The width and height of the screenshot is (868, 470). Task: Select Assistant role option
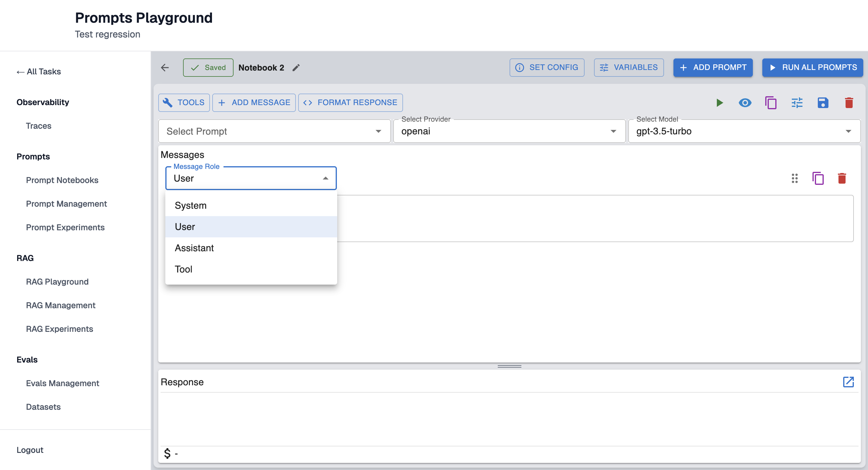coord(194,248)
